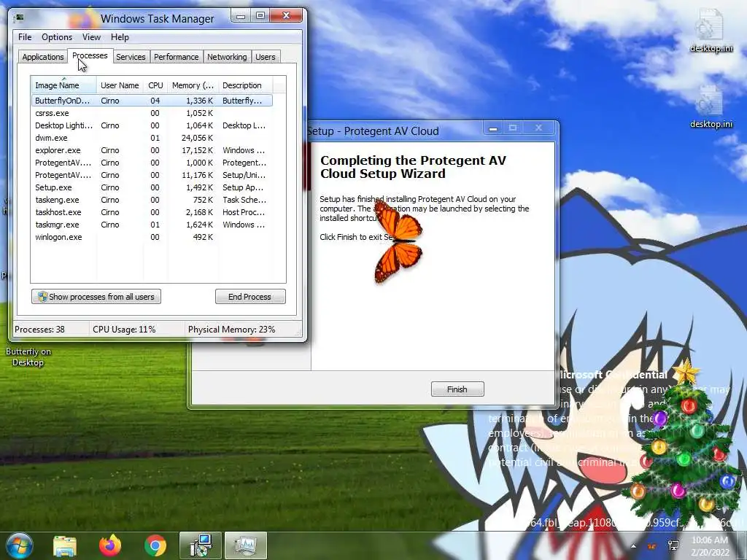Screen dimensions: 747x560
Task: Switch to the Processes tab
Action: (x=90, y=55)
